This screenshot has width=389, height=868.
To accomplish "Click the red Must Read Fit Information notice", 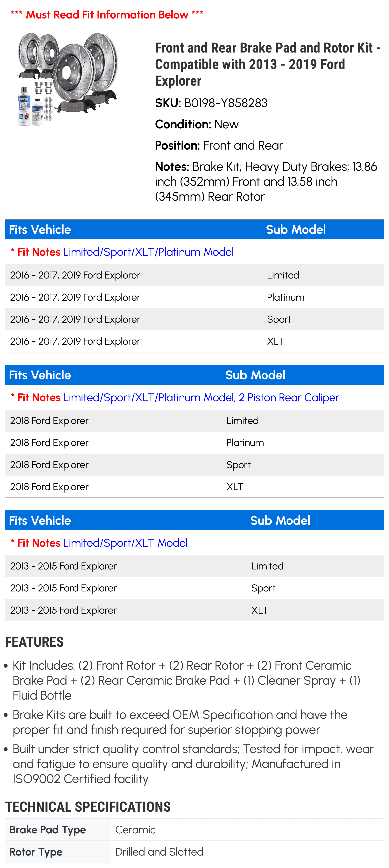I will [107, 14].
